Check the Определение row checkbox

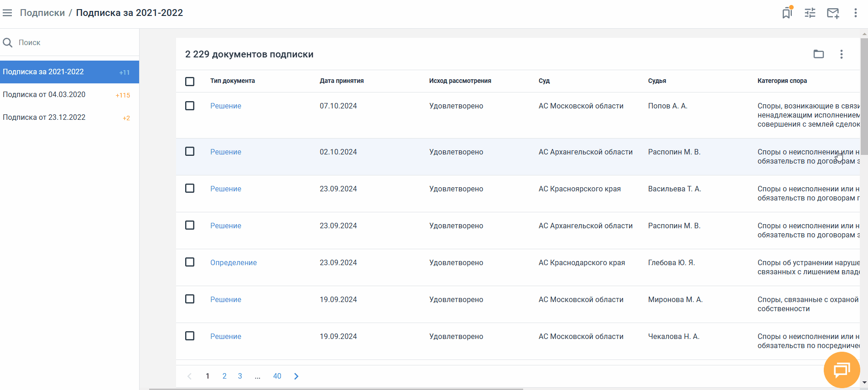coord(190,262)
